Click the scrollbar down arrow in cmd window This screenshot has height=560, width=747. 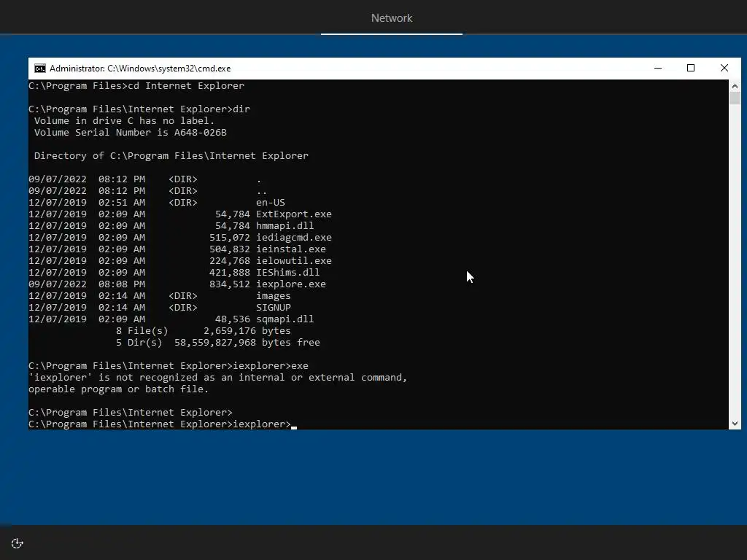735,424
